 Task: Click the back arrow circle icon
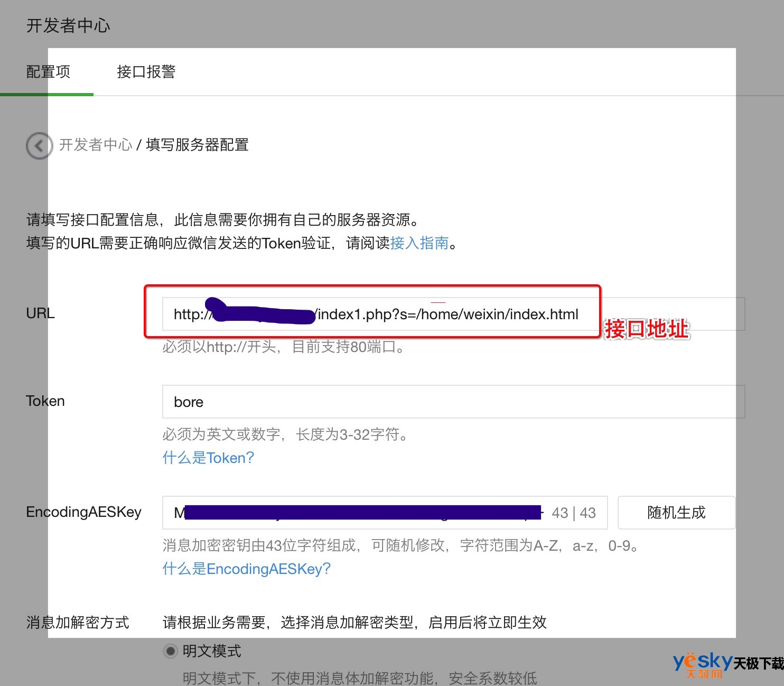click(39, 145)
